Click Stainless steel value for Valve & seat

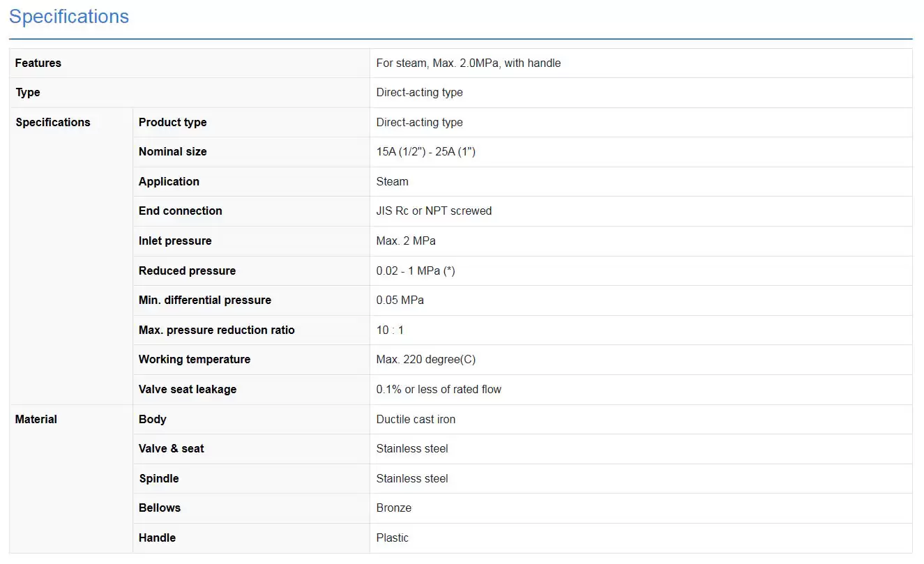pyautogui.click(x=412, y=448)
